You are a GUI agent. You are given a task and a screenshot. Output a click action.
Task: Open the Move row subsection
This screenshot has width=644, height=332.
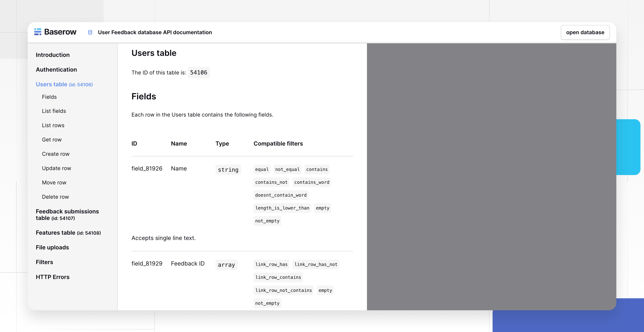coord(54,182)
